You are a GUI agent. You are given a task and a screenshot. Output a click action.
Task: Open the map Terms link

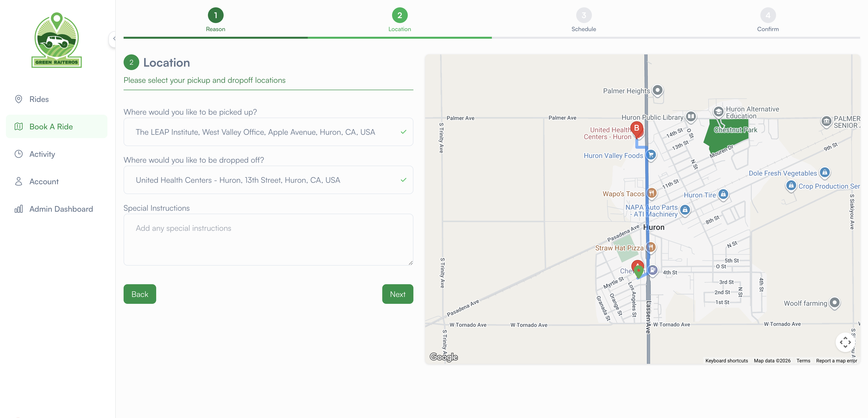pos(803,361)
